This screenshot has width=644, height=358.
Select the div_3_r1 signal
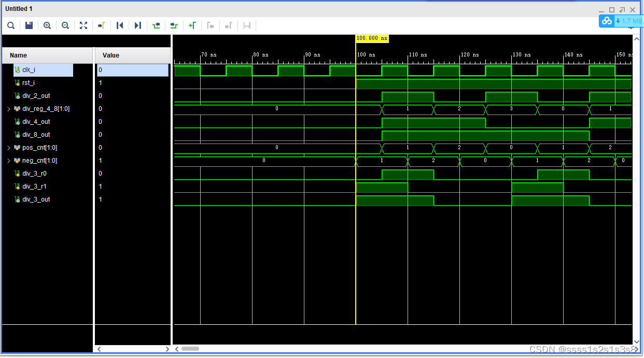[x=34, y=187]
